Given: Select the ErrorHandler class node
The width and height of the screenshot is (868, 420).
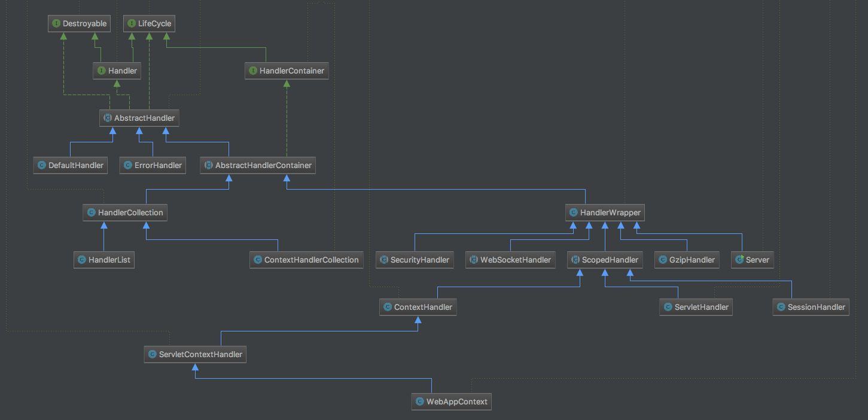Looking at the screenshot, I should pos(153,166).
